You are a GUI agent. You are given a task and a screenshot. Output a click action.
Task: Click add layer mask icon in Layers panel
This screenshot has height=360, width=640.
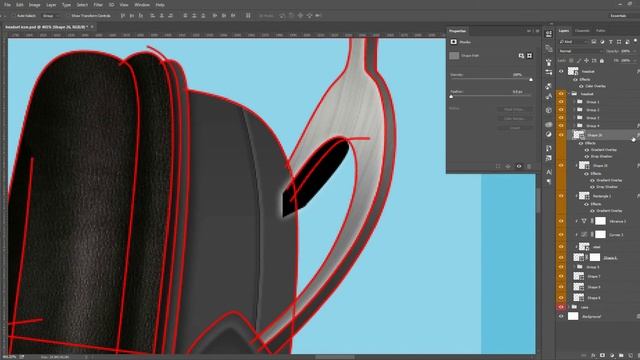(x=602, y=356)
